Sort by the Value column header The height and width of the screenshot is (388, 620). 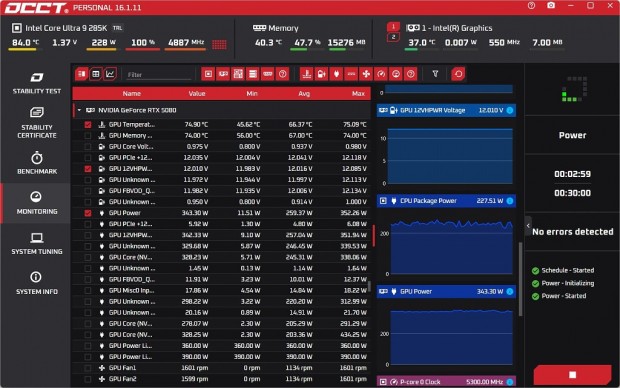pyautogui.click(x=197, y=94)
